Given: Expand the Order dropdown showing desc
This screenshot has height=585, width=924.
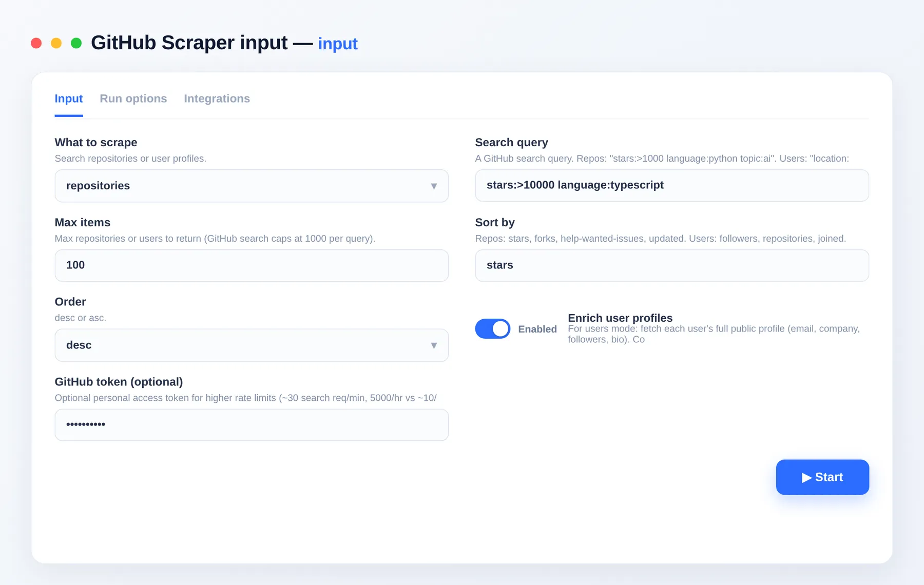Looking at the screenshot, I should click(252, 345).
